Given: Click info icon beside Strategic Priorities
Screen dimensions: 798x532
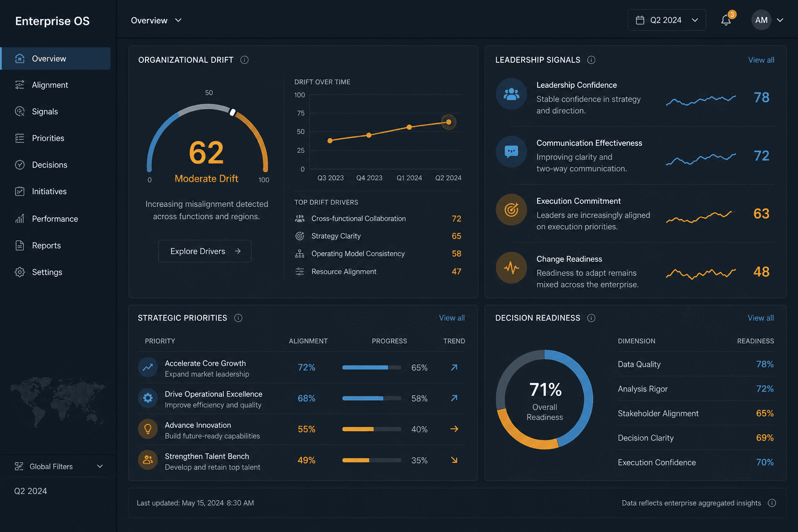Looking at the screenshot, I should (x=238, y=318).
